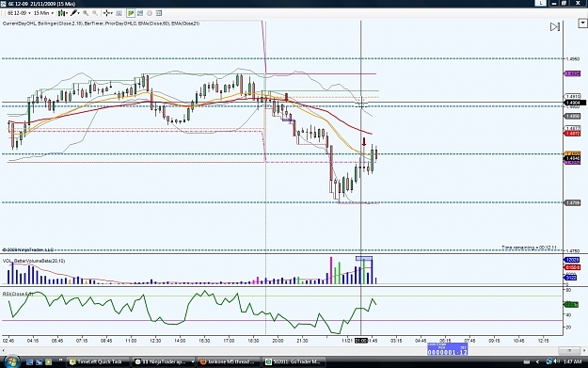Screen dimensions: 588x368
Task: Click the 20:00 time axis label
Action: (278, 341)
